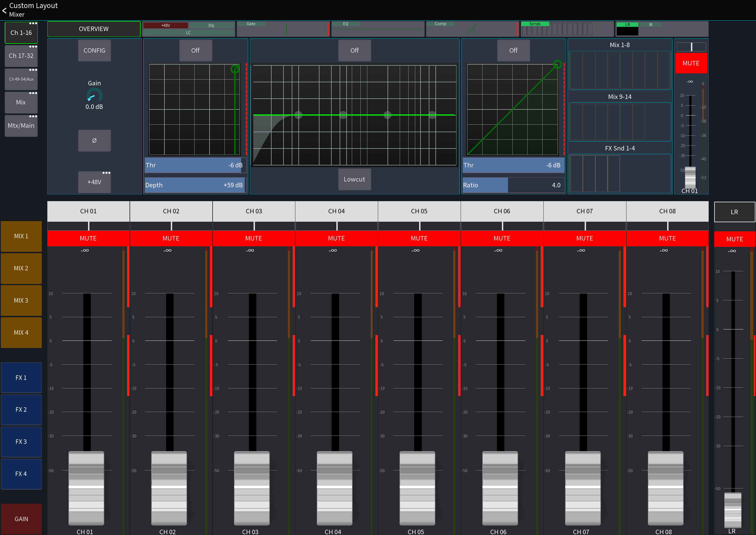The image size is (756, 535).
Task: Open the CONFIG button
Action: click(x=94, y=50)
